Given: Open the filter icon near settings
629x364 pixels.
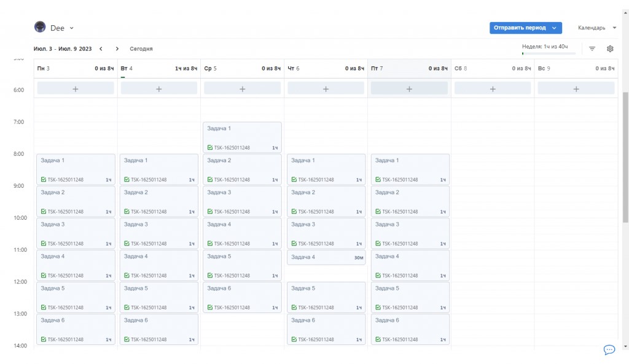Looking at the screenshot, I should (x=592, y=48).
